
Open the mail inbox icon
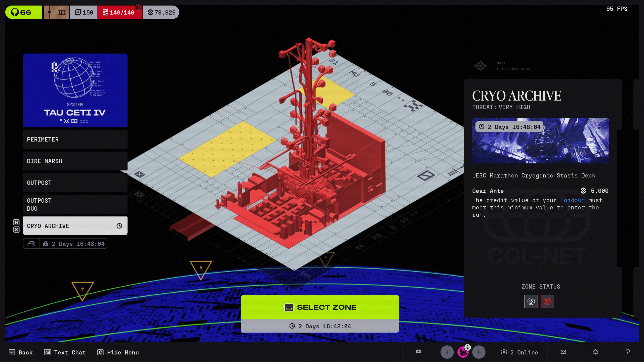[x=563, y=352]
